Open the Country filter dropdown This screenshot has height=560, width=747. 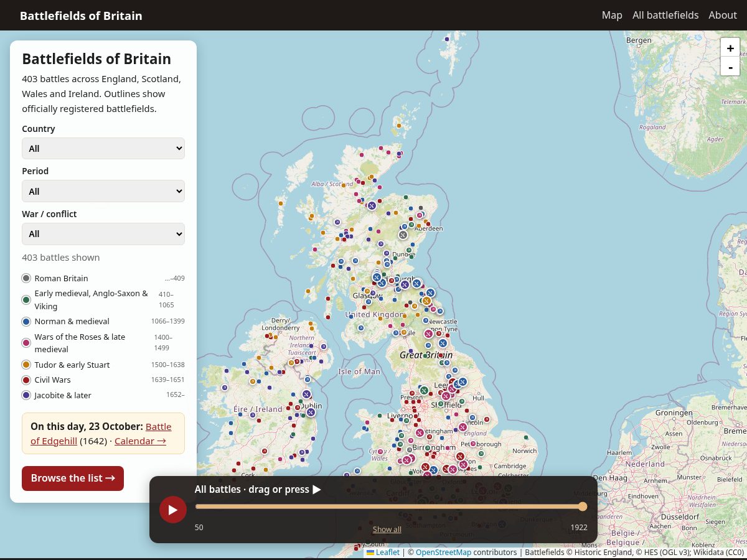pos(103,149)
